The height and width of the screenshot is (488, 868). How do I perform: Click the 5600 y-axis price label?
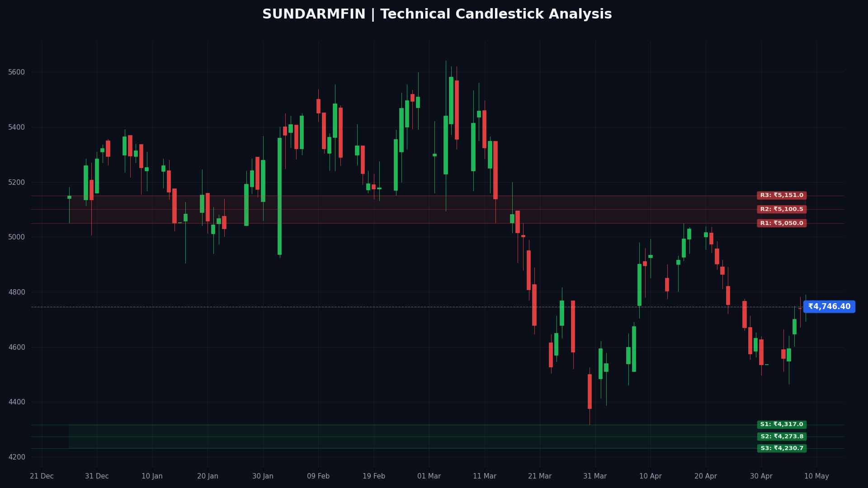(16, 72)
